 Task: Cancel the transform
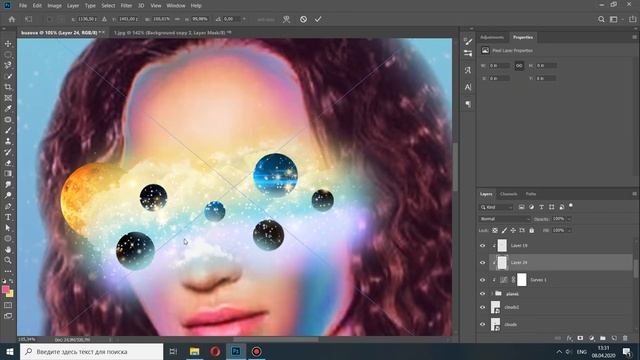[303, 19]
